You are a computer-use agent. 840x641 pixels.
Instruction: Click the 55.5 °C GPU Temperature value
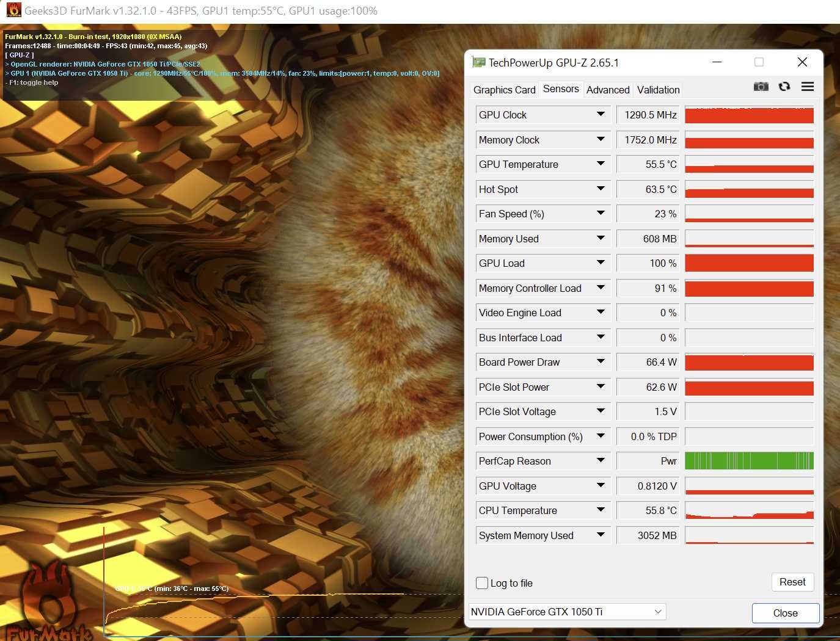(x=648, y=164)
